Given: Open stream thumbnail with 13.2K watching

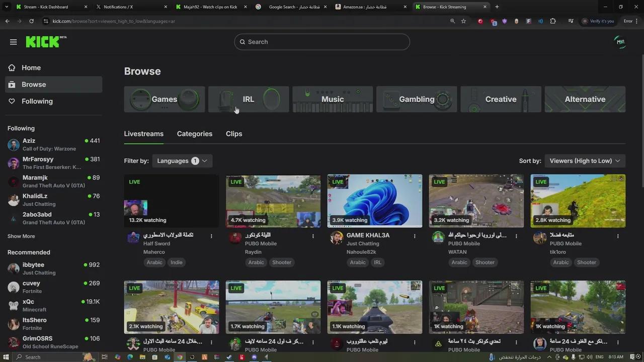Looking at the screenshot, I should click(172, 201).
